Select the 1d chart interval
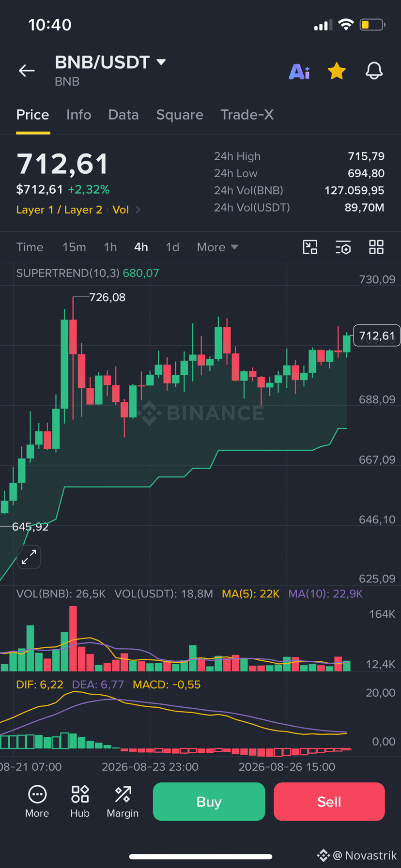The width and height of the screenshot is (401, 868). point(172,247)
